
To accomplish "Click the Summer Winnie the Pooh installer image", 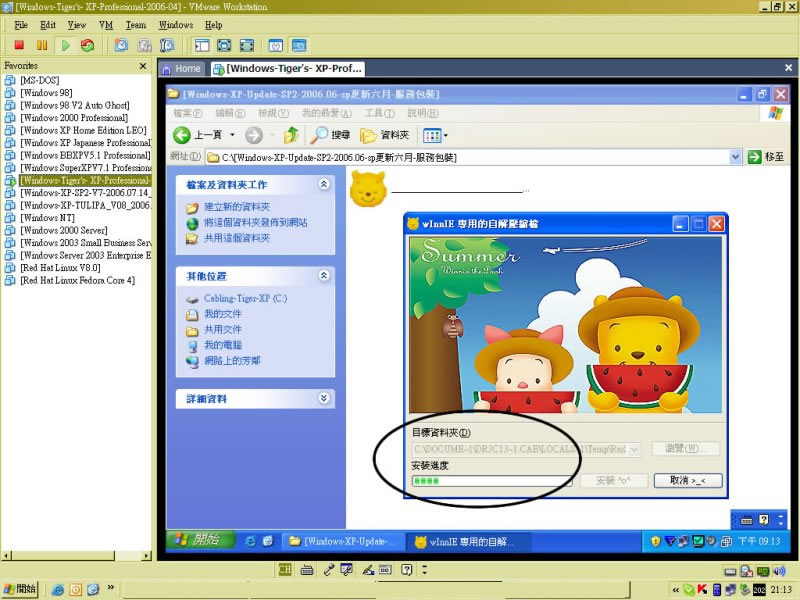I will pyautogui.click(x=565, y=325).
